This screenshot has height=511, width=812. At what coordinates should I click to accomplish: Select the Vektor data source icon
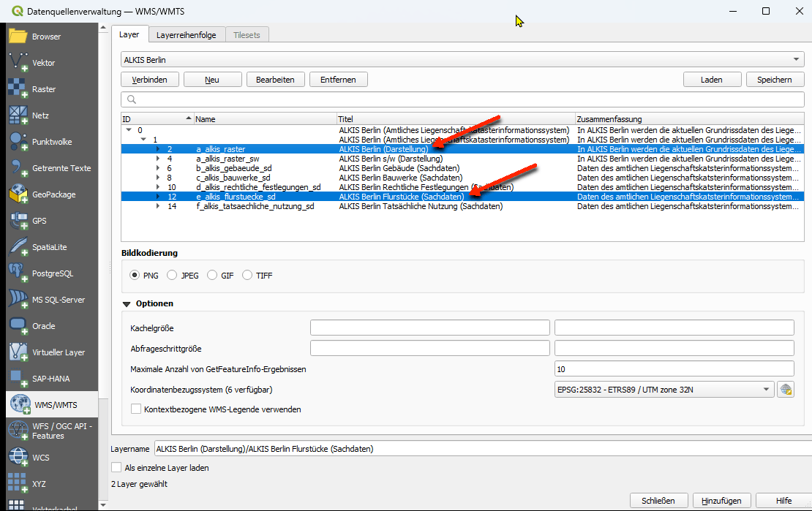18,63
